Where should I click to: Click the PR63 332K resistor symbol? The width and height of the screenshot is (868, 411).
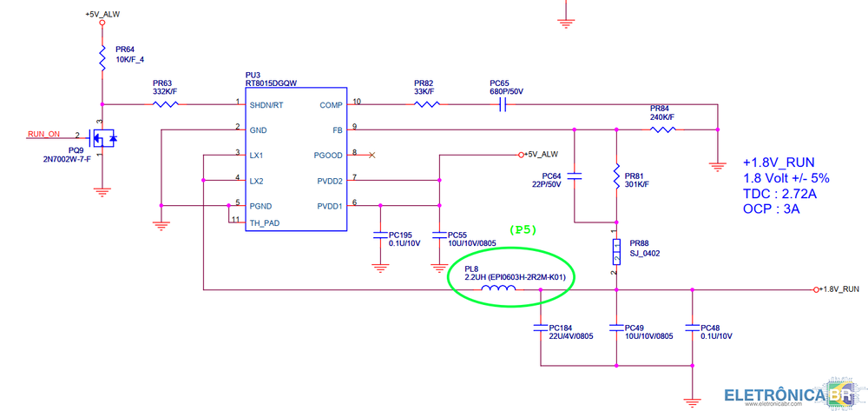pos(166,104)
